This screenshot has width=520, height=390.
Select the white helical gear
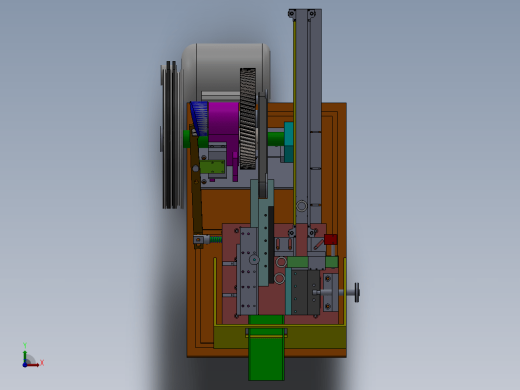point(248,118)
